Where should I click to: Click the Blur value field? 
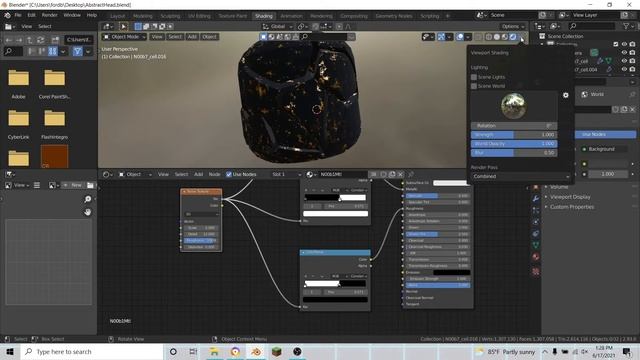click(514, 153)
